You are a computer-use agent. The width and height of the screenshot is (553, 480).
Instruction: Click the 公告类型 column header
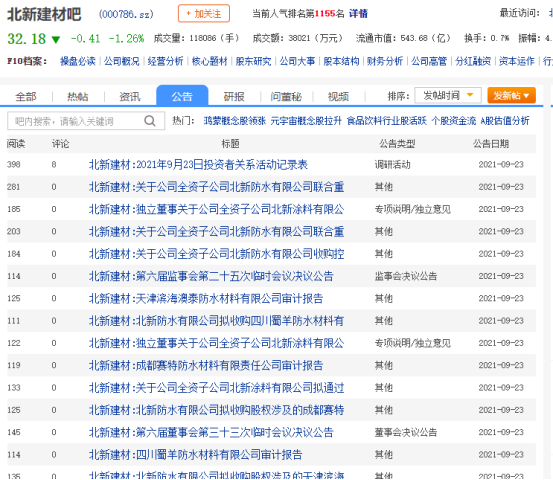click(x=397, y=144)
